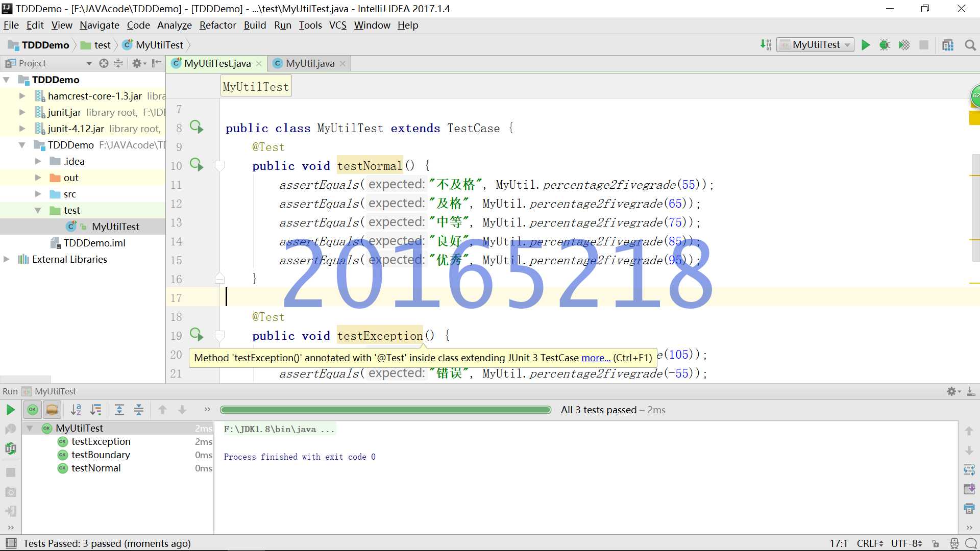Open the Project Structure dialog icon

[x=948, y=45]
